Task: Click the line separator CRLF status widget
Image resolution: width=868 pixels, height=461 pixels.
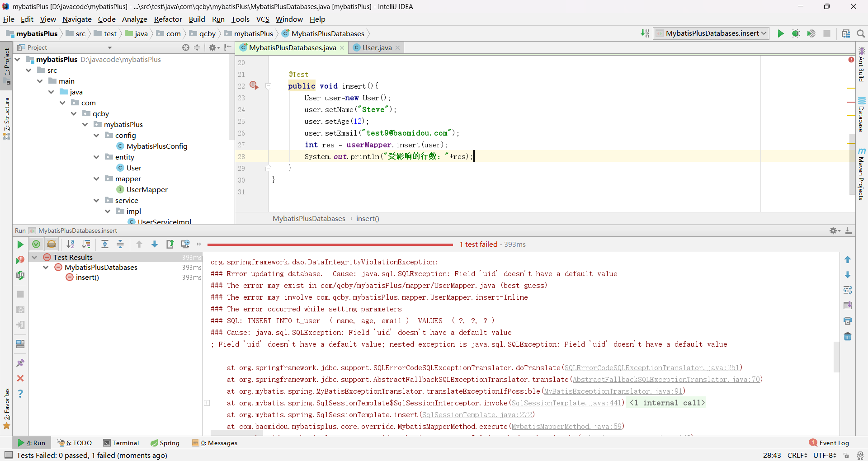Action: tap(797, 455)
